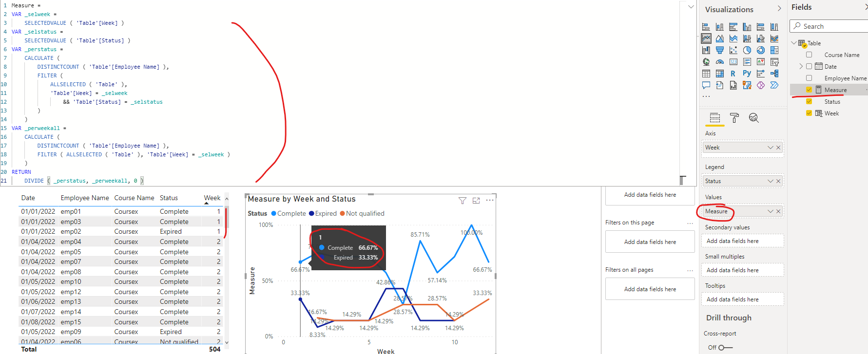Open more options on the line chart
The width and height of the screenshot is (868, 354).
point(490,200)
